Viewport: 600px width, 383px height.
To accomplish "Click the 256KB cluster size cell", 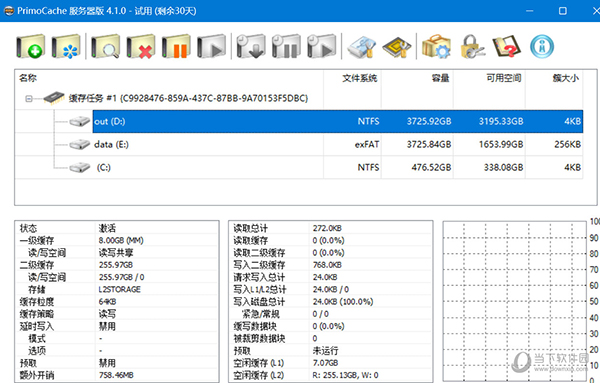I will 567,145.
